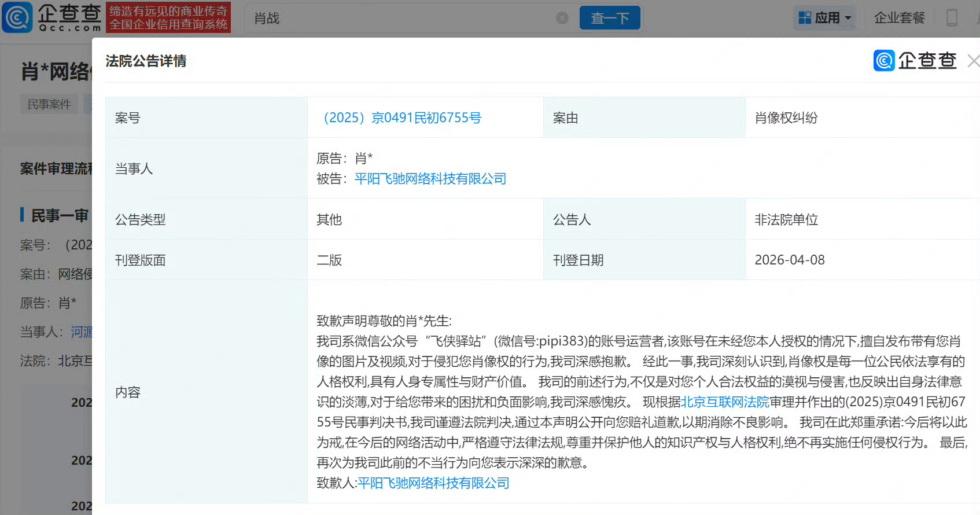
Task: Open case number (2025)京0491民初6755号 link
Action: tap(399, 117)
